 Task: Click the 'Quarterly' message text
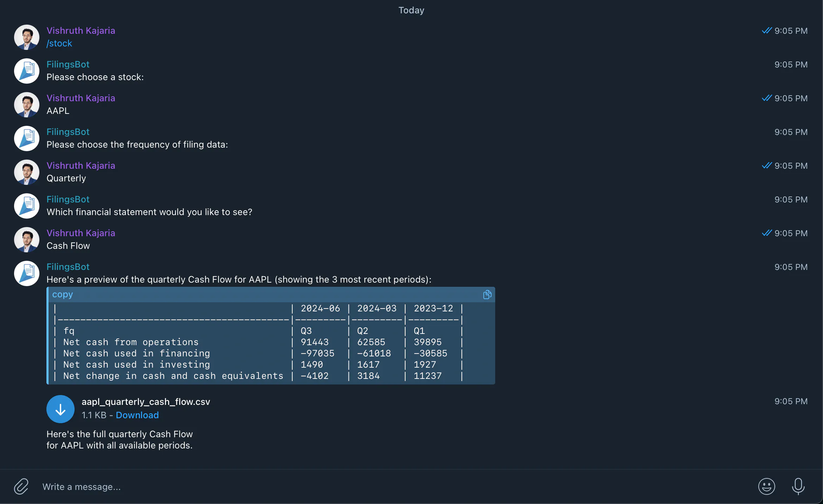click(x=66, y=178)
